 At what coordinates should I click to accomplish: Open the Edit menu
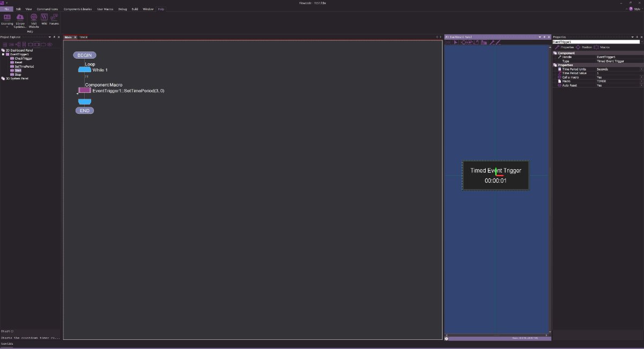click(x=18, y=9)
